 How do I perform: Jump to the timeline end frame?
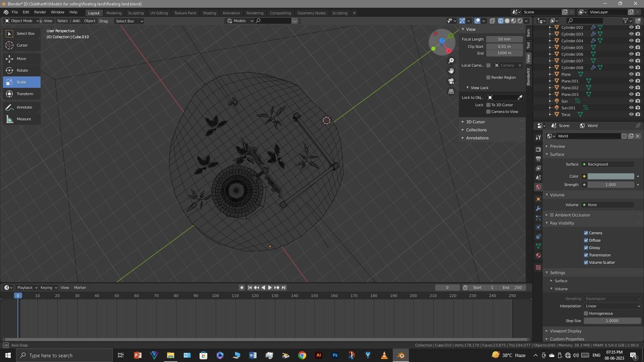point(284,288)
